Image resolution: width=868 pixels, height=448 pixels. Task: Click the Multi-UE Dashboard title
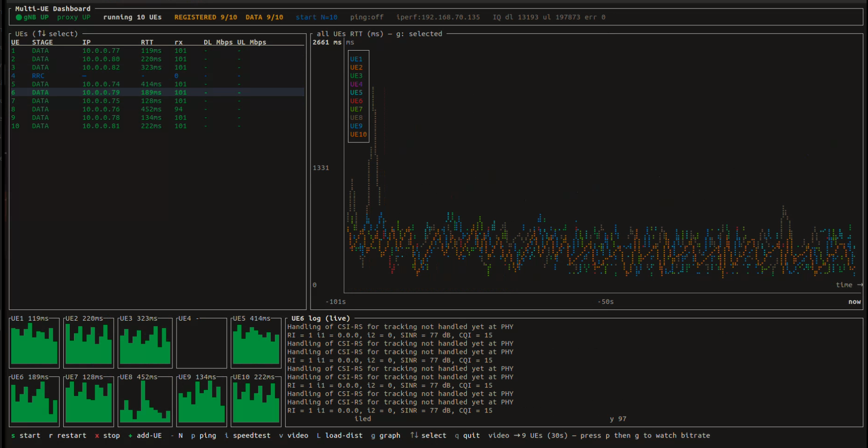click(x=52, y=8)
